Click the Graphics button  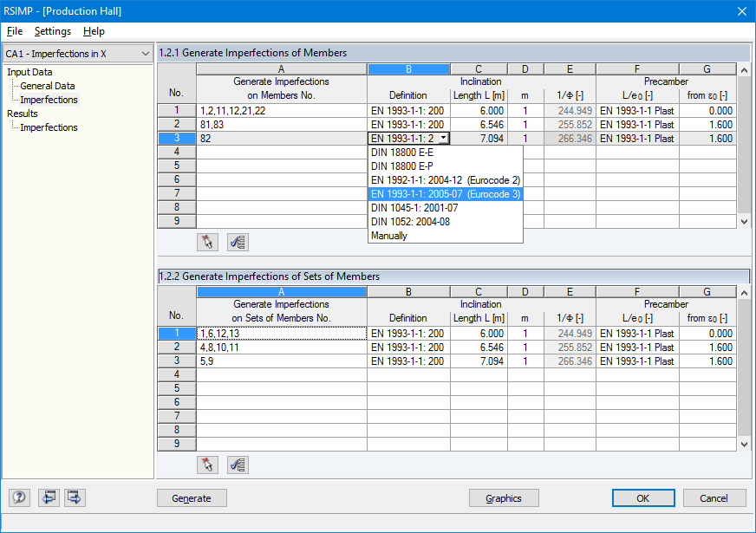point(504,497)
